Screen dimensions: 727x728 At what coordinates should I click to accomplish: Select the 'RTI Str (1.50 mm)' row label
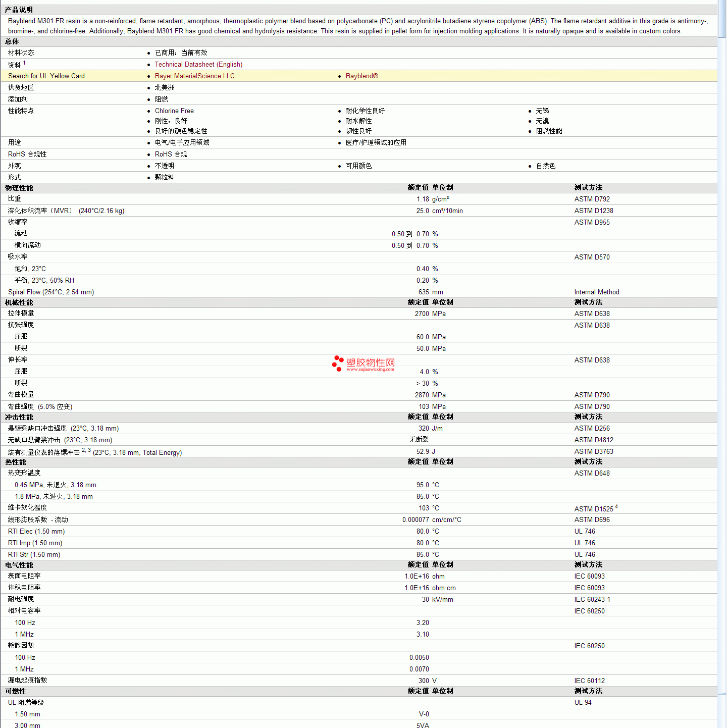pos(34,555)
